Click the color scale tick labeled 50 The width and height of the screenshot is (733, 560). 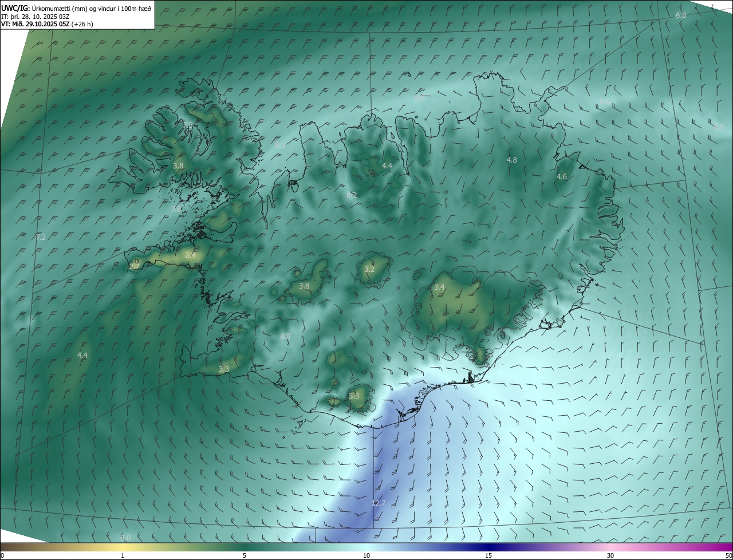click(728, 555)
